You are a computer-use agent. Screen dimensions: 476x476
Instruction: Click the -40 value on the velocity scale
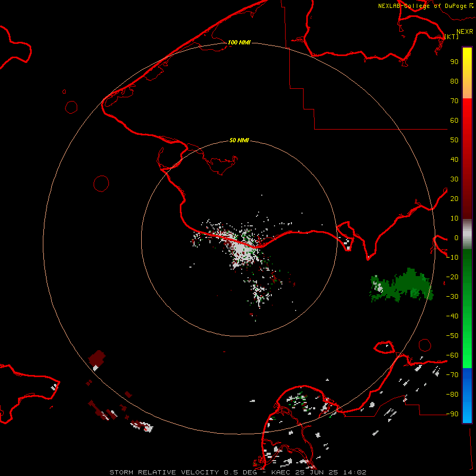[x=452, y=316]
